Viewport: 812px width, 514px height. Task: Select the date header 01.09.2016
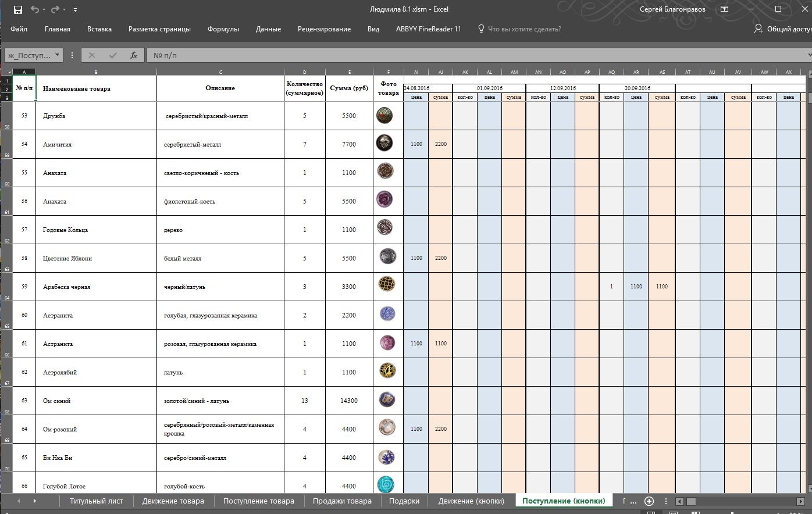pos(489,88)
